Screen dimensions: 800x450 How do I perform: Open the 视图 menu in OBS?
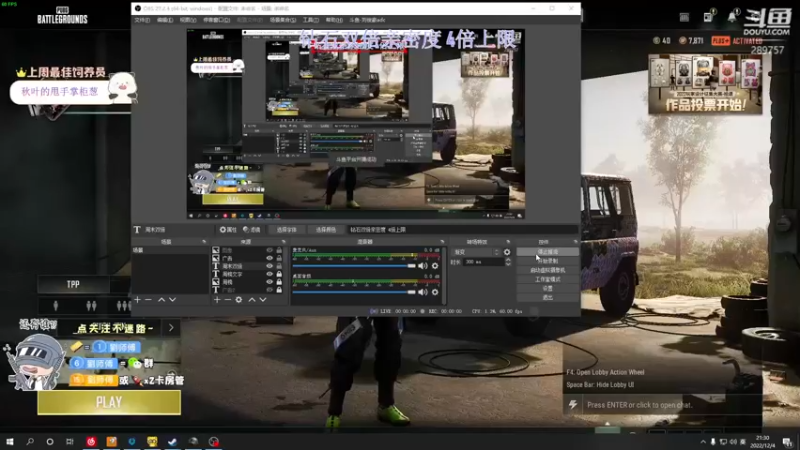188,20
